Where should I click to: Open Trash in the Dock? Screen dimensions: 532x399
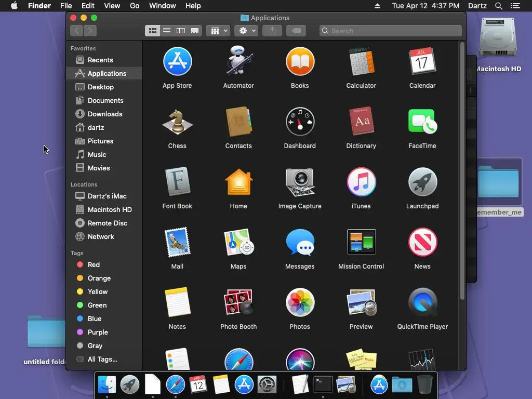pos(425,385)
